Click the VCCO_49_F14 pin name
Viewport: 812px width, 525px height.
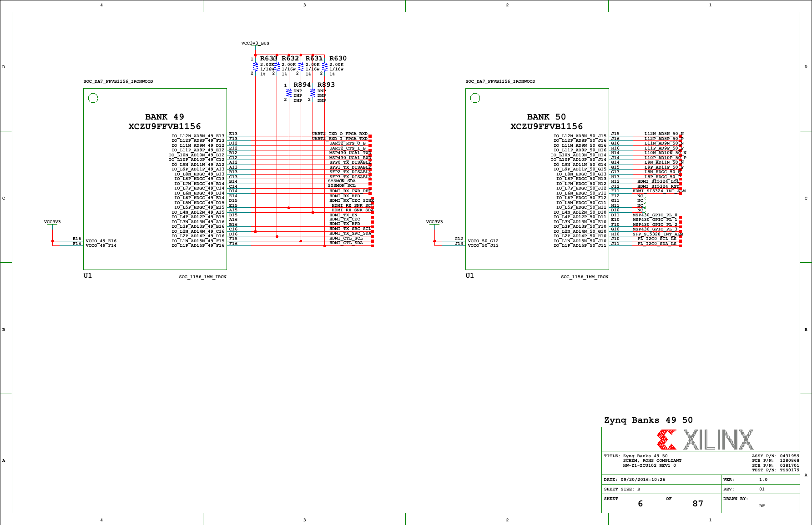point(101,245)
